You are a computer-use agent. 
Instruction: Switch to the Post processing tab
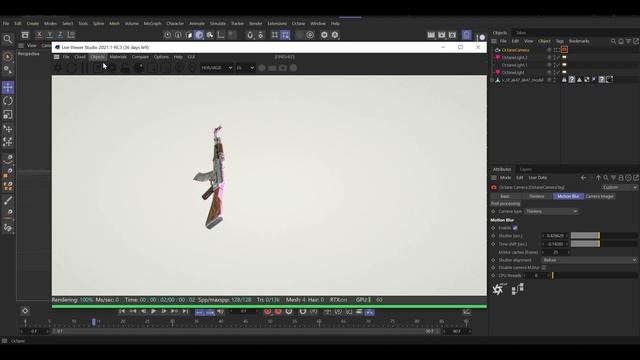pyautogui.click(x=505, y=204)
